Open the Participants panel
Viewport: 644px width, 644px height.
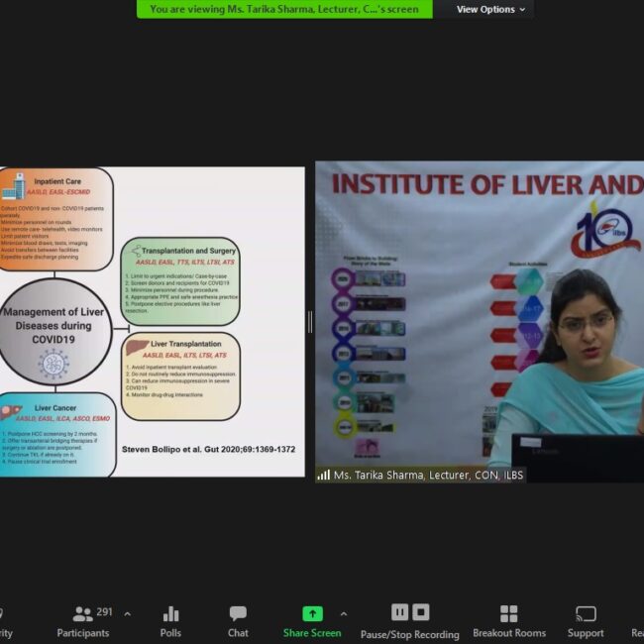83,621
